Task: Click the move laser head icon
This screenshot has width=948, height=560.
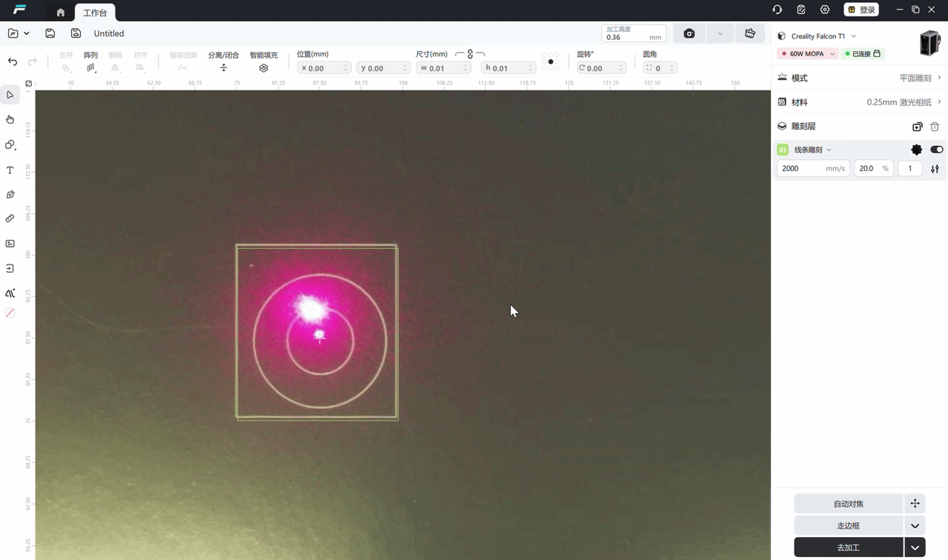Action: click(915, 504)
